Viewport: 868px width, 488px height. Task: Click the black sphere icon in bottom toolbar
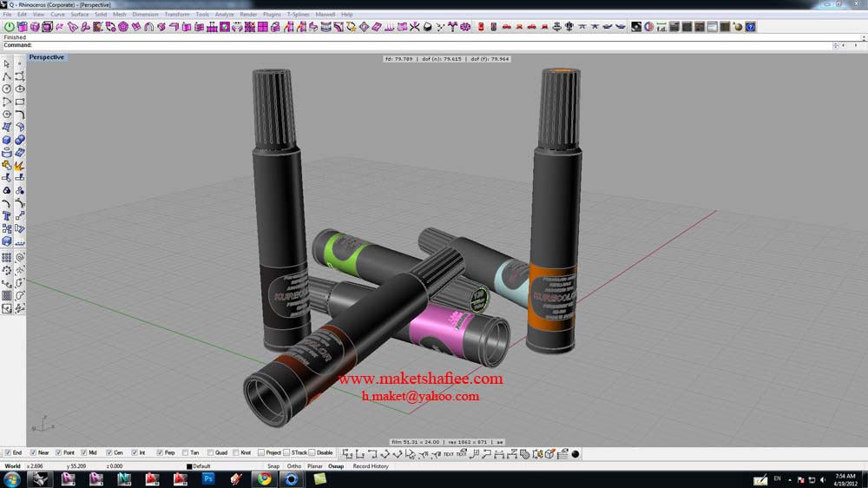pyautogui.click(x=575, y=453)
